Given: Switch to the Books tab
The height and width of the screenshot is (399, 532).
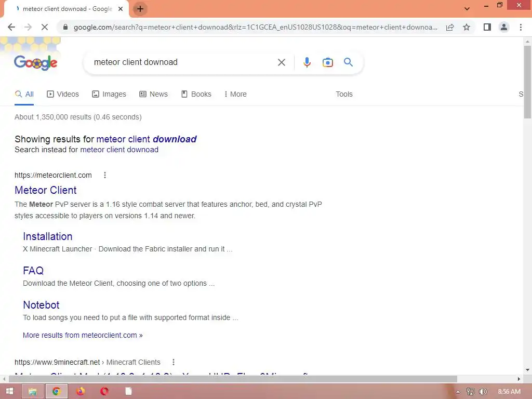Looking at the screenshot, I should pyautogui.click(x=196, y=95).
